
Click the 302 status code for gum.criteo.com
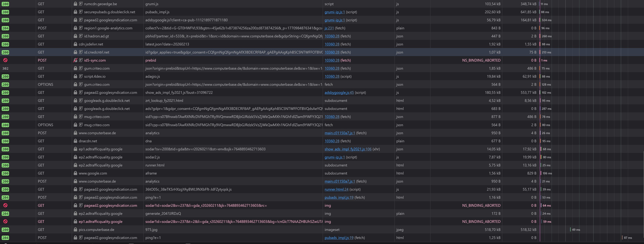[x=5, y=68]
